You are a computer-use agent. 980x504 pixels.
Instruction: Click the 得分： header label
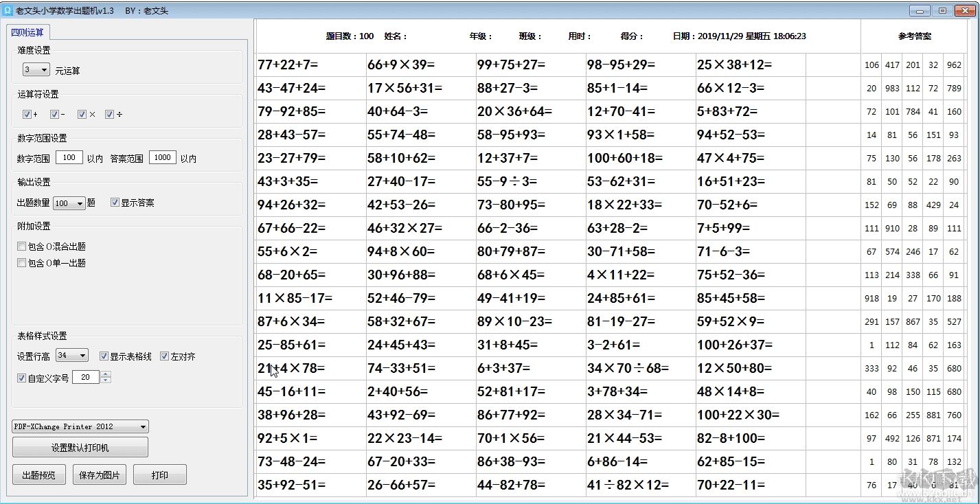(633, 36)
